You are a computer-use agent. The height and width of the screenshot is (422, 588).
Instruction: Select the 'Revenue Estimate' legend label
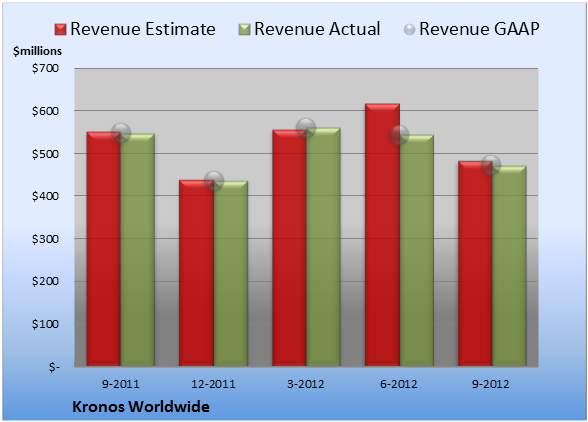(x=143, y=29)
